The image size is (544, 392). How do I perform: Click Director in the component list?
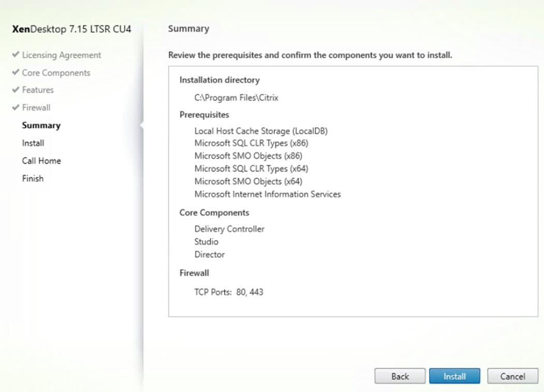[x=209, y=254]
